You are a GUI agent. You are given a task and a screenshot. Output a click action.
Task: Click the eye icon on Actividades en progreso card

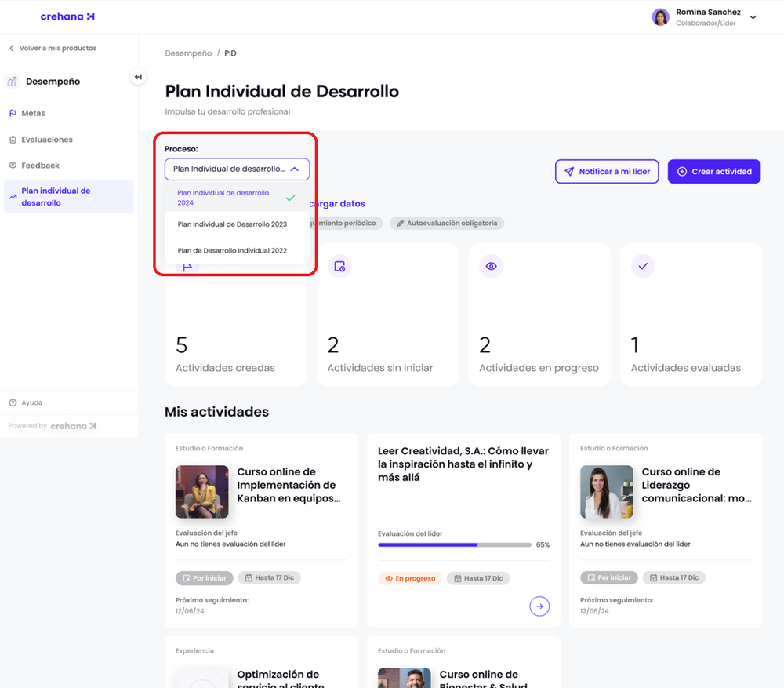(x=491, y=266)
